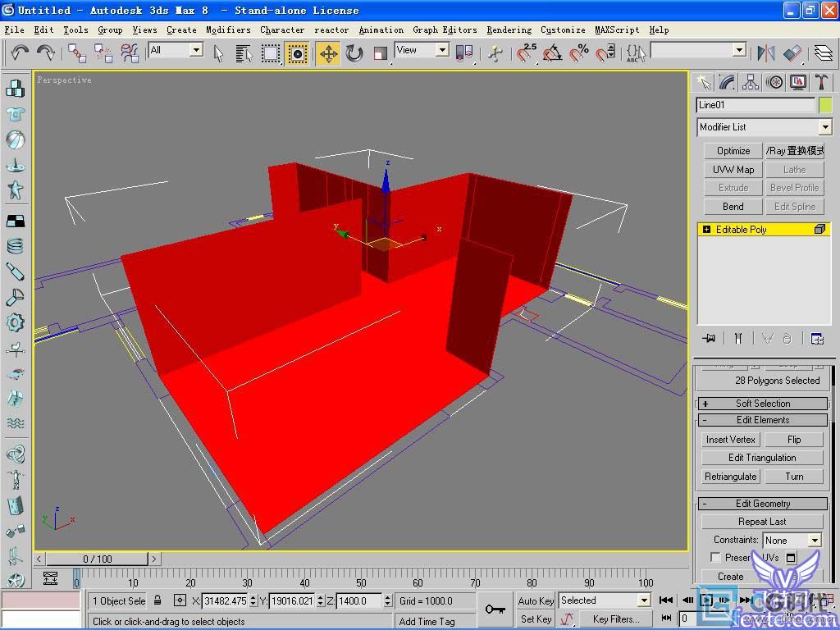Enable the Preserve UVs checkbox

(715, 558)
